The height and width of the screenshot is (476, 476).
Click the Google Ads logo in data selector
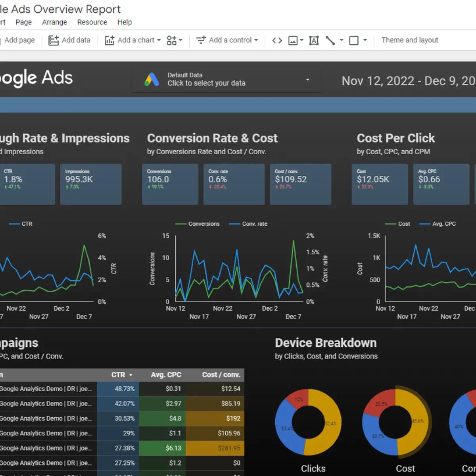(152, 80)
